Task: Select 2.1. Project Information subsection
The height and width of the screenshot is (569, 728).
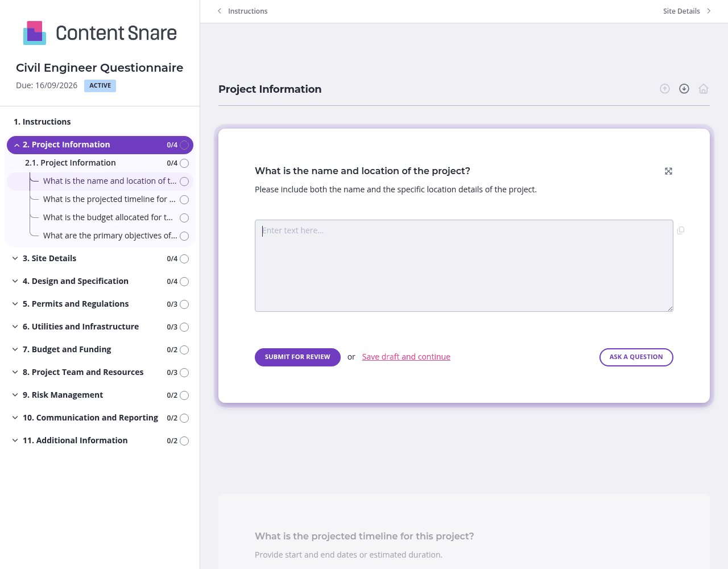Action: (x=71, y=163)
